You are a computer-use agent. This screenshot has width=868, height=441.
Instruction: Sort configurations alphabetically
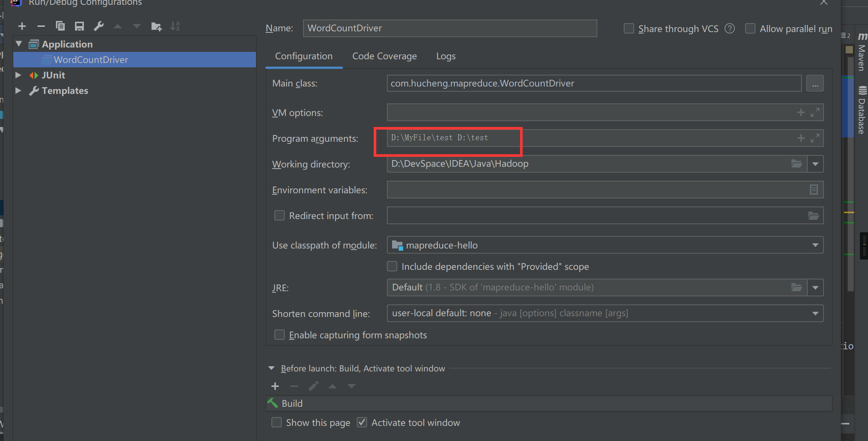[x=175, y=26]
